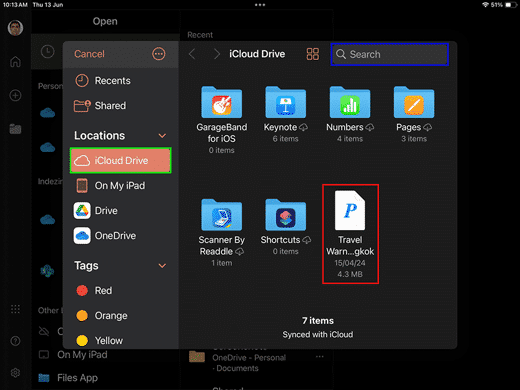Tap Home icon in background sidebar
The image size is (520, 390).
coord(15,62)
